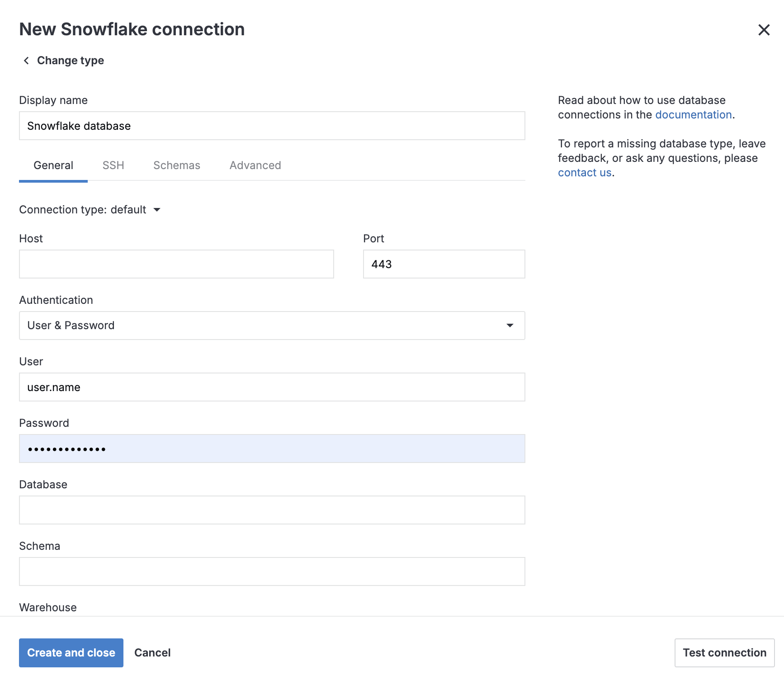The height and width of the screenshot is (680, 784).
Task: Click the contact us link
Action: click(x=584, y=172)
